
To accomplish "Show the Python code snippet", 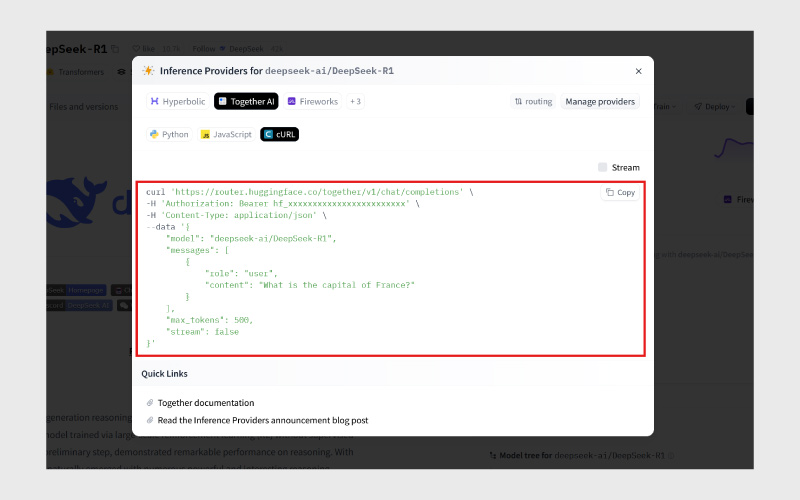I will (169, 134).
